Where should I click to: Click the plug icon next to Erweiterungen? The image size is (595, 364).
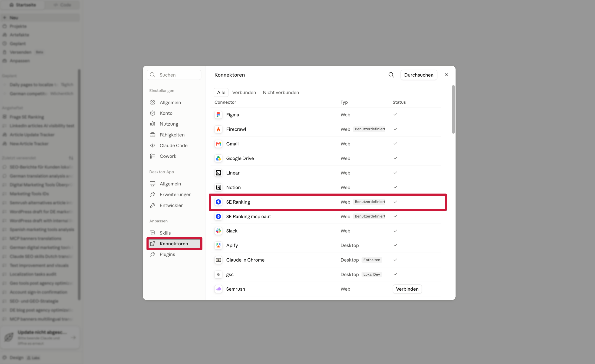point(152,195)
